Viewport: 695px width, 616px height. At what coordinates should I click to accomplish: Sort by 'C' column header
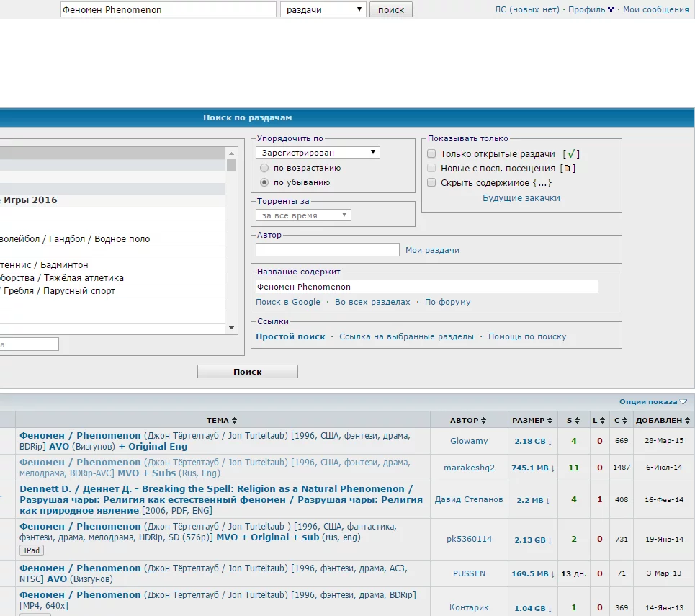[x=621, y=421]
